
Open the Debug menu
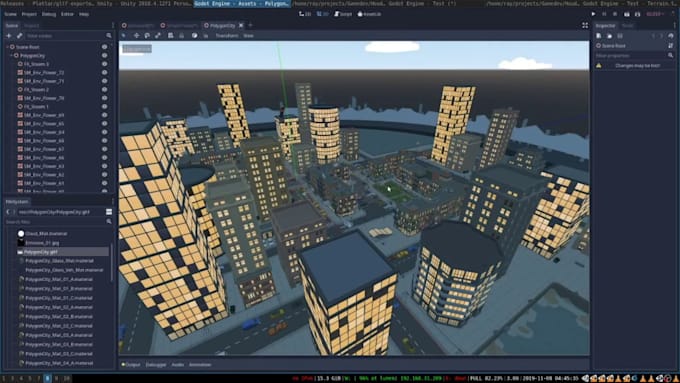[49, 14]
